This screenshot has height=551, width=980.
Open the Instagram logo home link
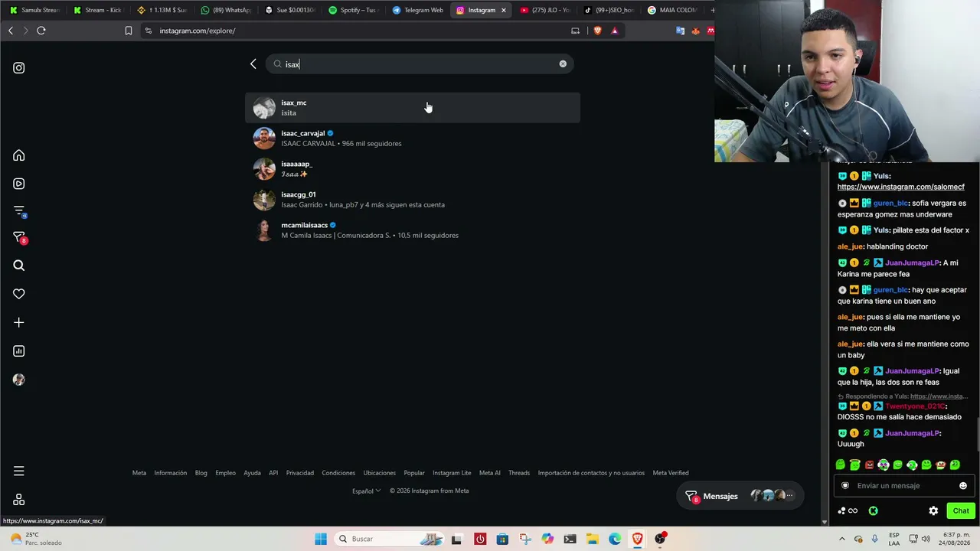[19, 68]
